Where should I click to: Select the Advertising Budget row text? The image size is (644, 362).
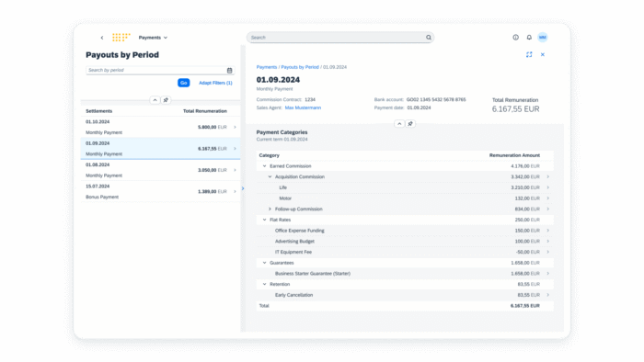point(294,241)
